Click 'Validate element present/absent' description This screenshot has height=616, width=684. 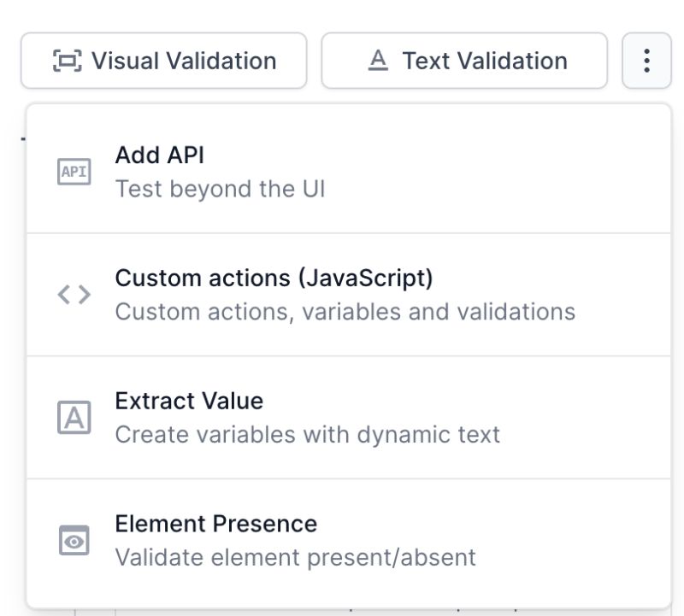point(295,558)
